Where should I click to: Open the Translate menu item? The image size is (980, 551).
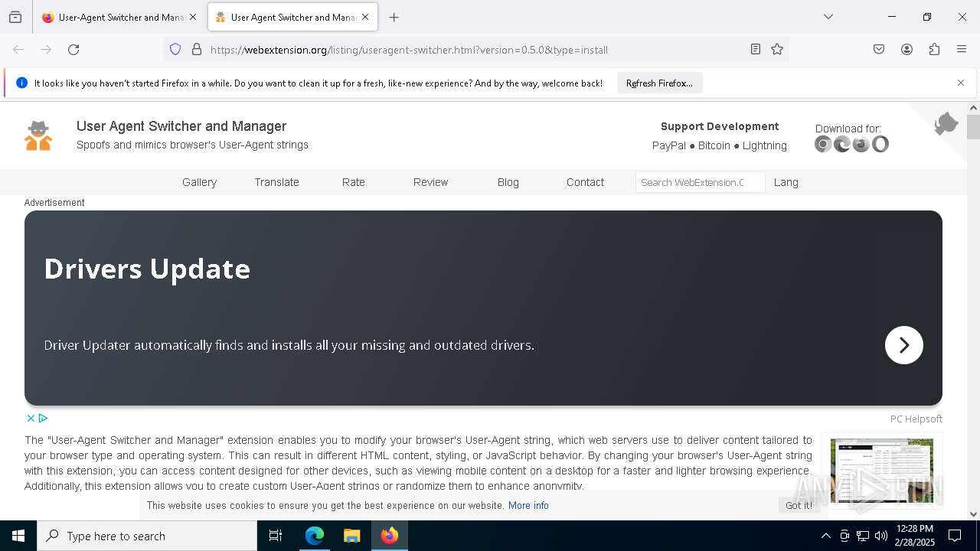click(x=276, y=182)
